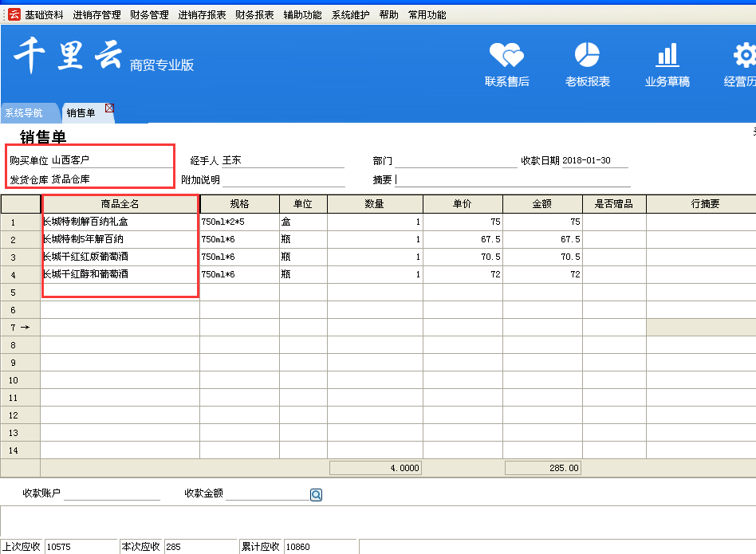Screen dimensions: 756x554
Task: Click the 千里云 app logo icon
Action: tap(14, 14)
